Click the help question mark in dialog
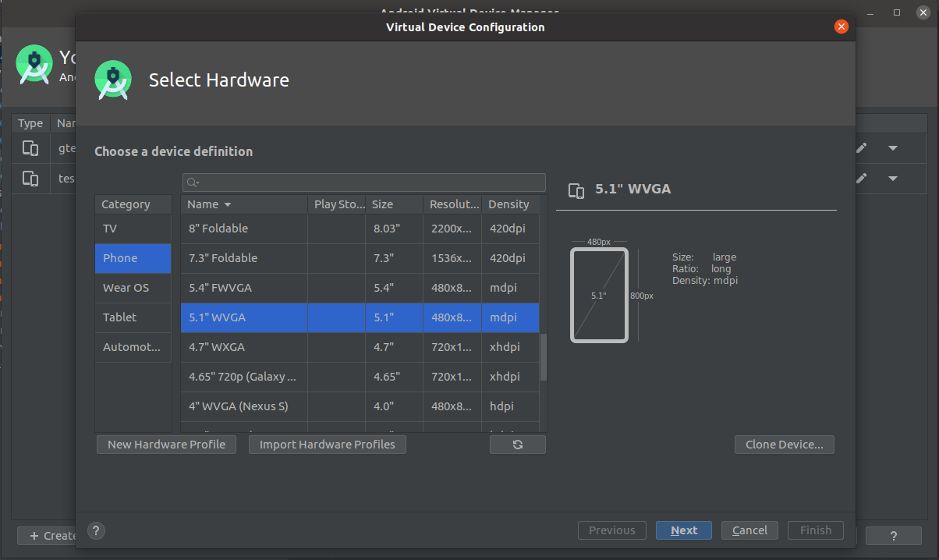Image resolution: width=939 pixels, height=560 pixels. [x=96, y=530]
